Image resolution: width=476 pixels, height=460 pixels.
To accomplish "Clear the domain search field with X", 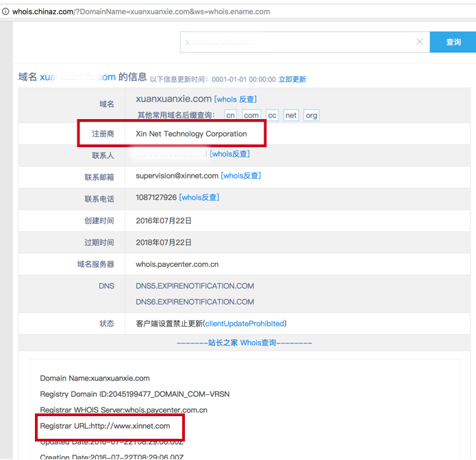I will 420,42.
